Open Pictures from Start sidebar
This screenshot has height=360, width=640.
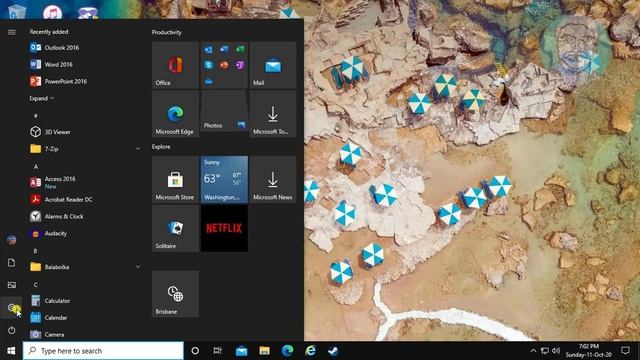(11, 285)
